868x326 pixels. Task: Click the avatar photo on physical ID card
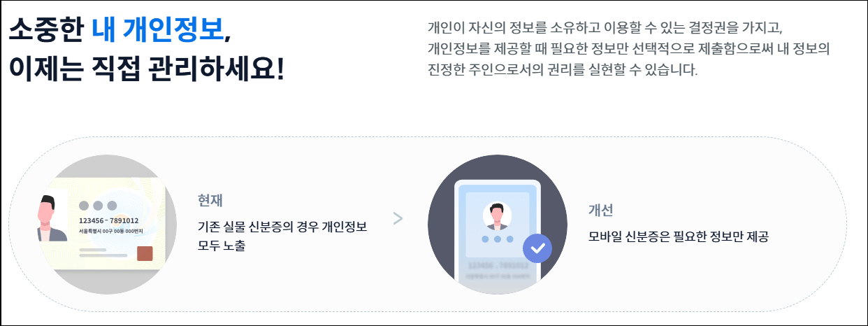point(52,218)
